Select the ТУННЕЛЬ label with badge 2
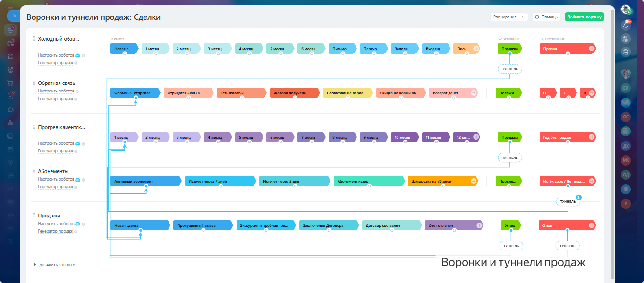Viewport: 644px width, 283px height. coord(568,201)
